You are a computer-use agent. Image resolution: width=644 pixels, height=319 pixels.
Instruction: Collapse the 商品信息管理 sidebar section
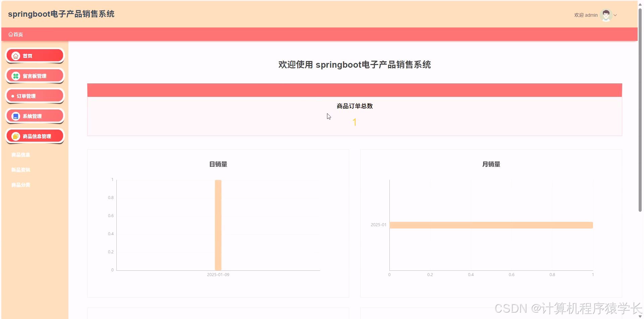point(35,136)
